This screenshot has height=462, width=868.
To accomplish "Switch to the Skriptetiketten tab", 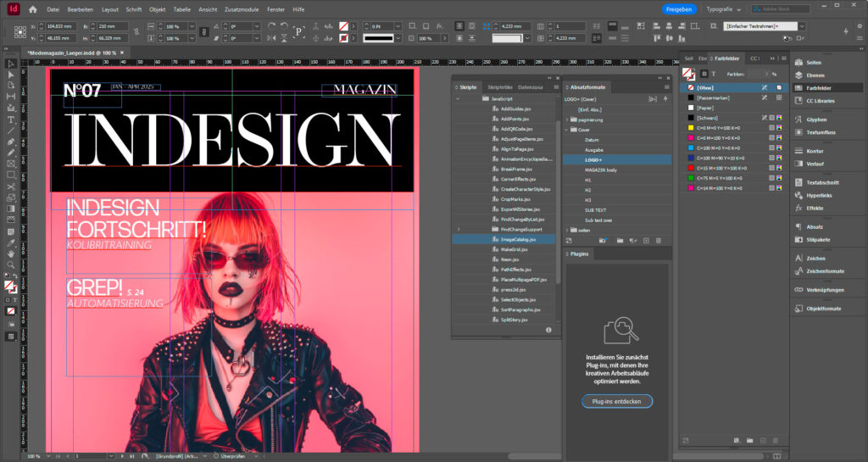I will pyautogui.click(x=500, y=87).
